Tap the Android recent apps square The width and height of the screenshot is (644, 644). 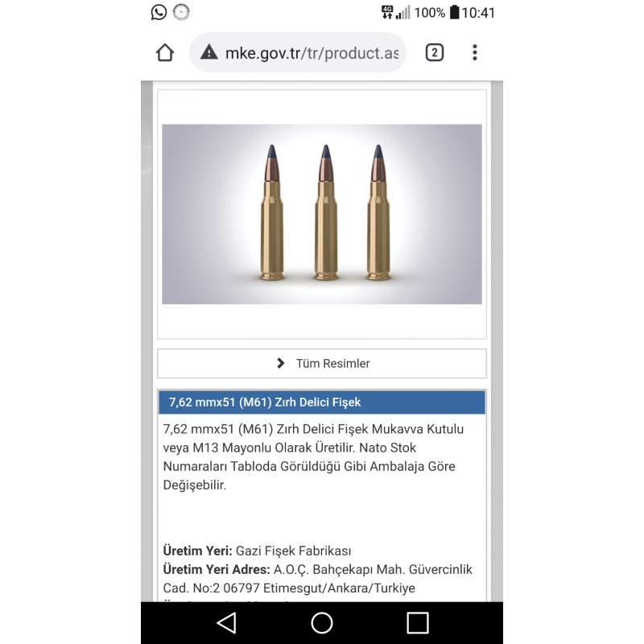coord(418,622)
